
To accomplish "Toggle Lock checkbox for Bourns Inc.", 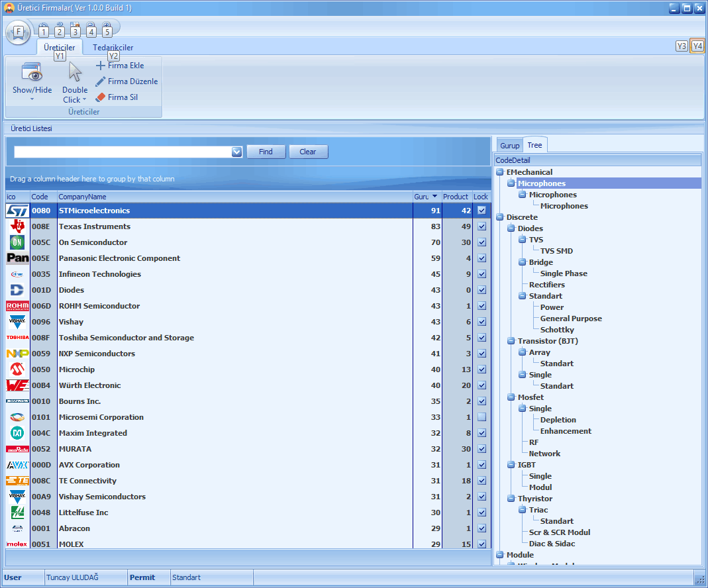I will tap(481, 401).
